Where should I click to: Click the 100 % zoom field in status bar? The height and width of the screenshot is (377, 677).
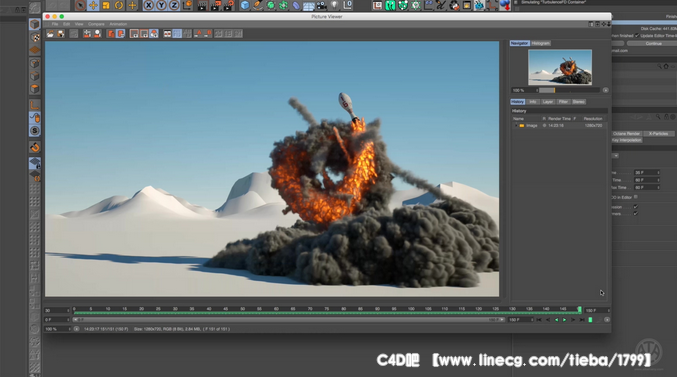[x=58, y=329]
